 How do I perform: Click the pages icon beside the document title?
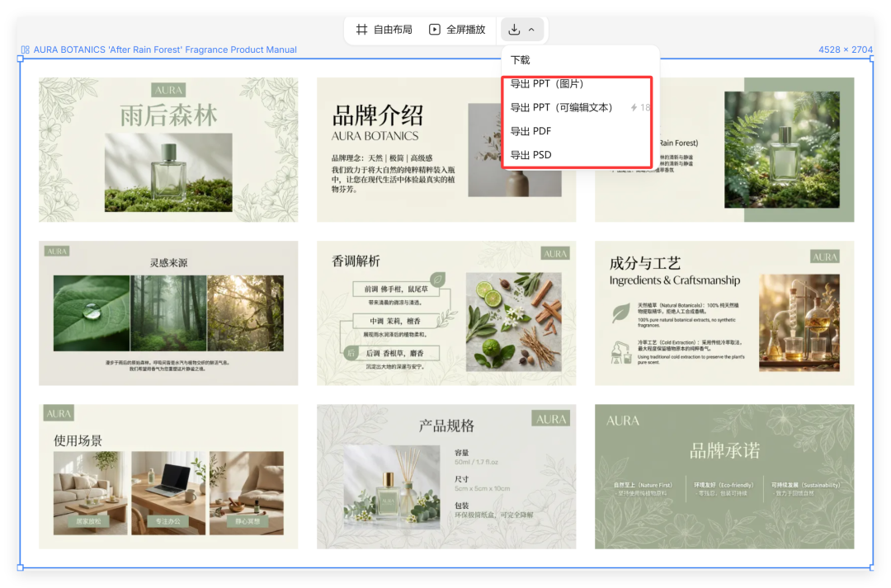coord(24,49)
